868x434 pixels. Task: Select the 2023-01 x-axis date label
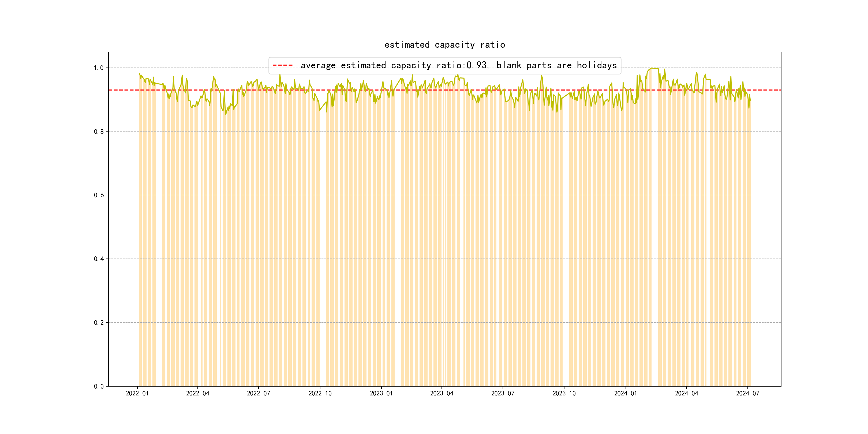[x=381, y=394]
